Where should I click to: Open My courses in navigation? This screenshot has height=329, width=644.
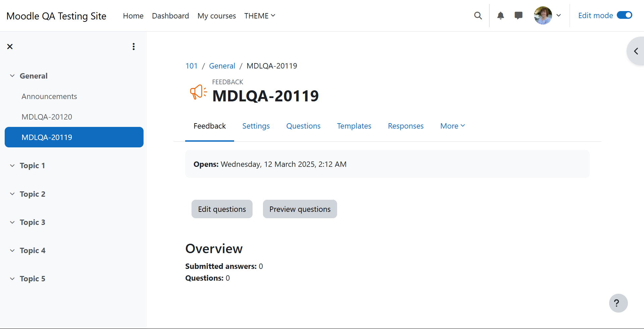pyautogui.click(x=217, y=16)
